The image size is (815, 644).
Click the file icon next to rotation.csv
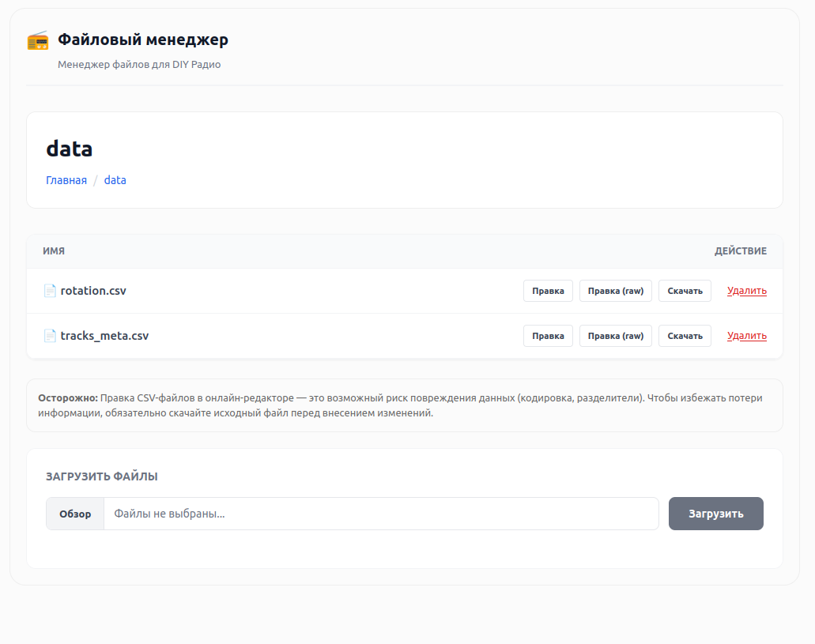[x=50, y=291]
